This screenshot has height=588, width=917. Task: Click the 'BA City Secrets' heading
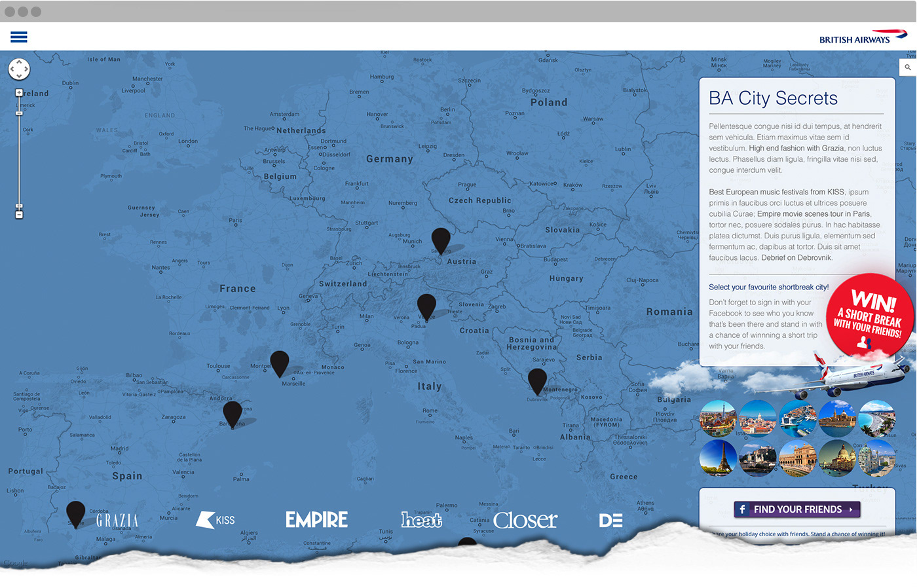click(774, 98)
